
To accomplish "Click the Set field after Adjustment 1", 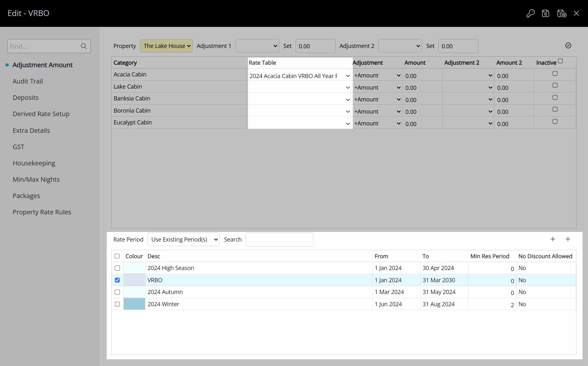I will (315, 46).
